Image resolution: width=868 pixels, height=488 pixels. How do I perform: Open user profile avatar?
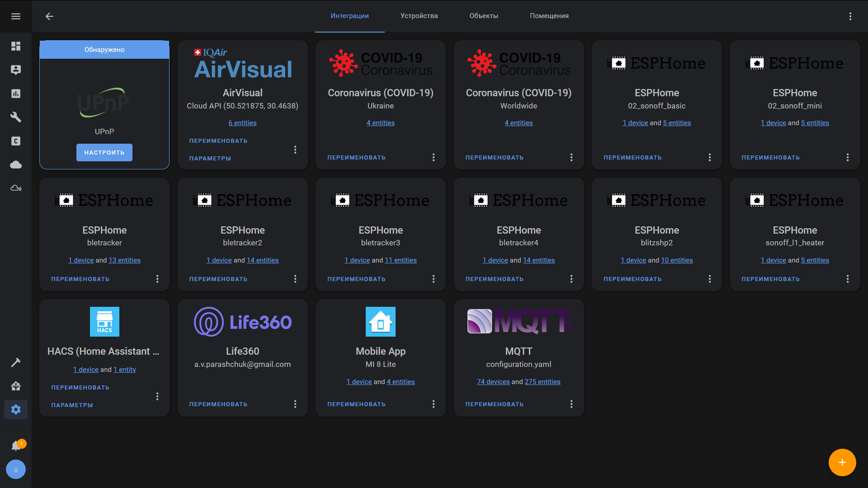click(x=16, y=469)
